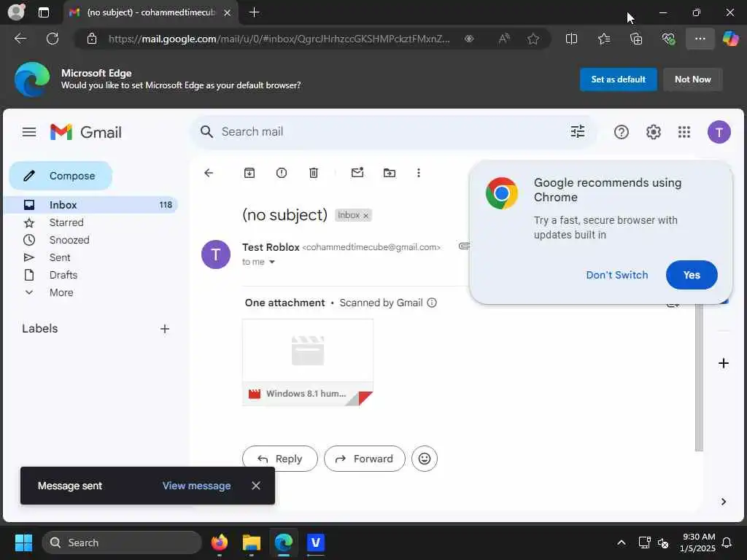Open Google account avatar in Gmail header

[719, 132]
